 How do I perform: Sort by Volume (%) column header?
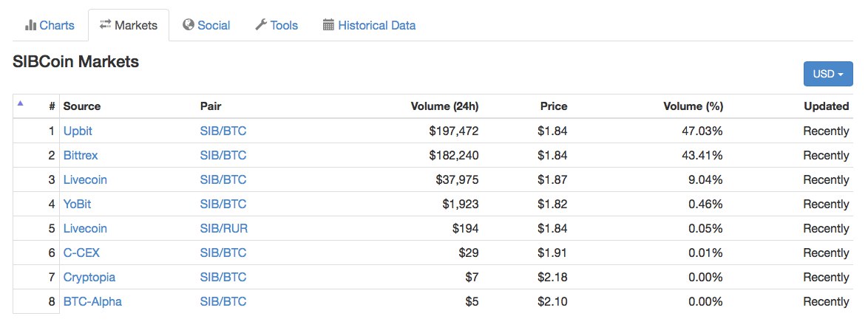693,106
